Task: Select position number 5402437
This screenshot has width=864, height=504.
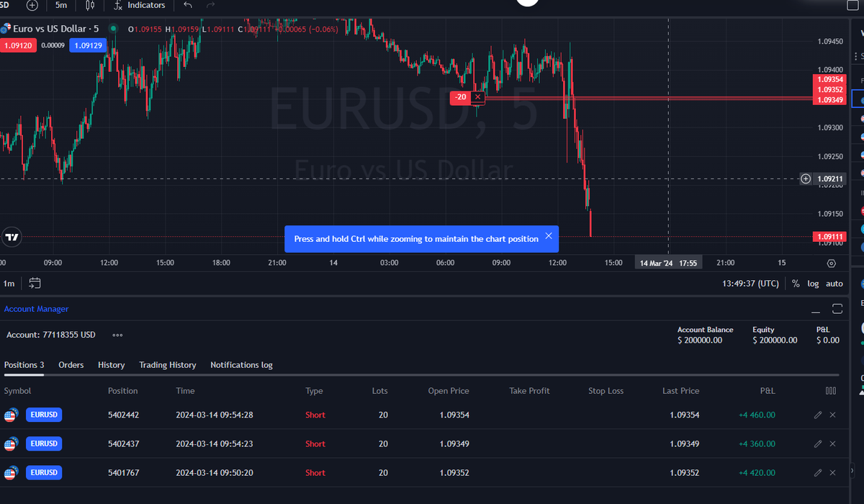Action: 123,444
